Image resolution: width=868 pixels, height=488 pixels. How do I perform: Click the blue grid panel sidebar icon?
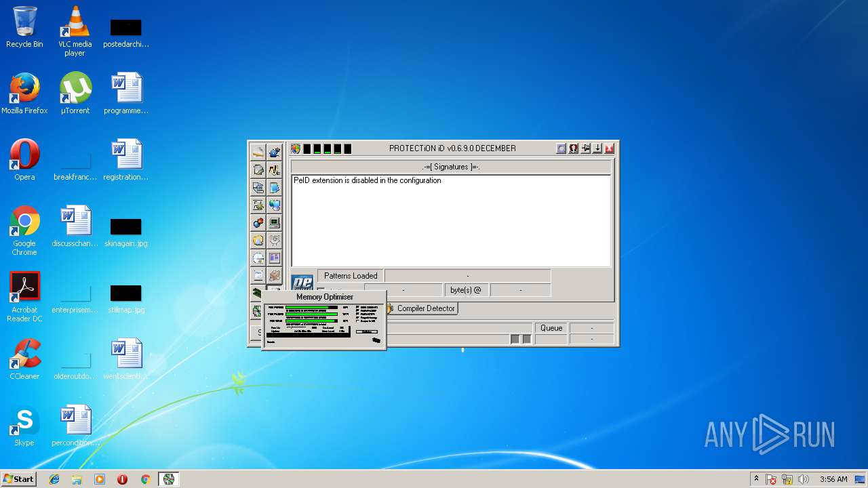tap(274, 258)
